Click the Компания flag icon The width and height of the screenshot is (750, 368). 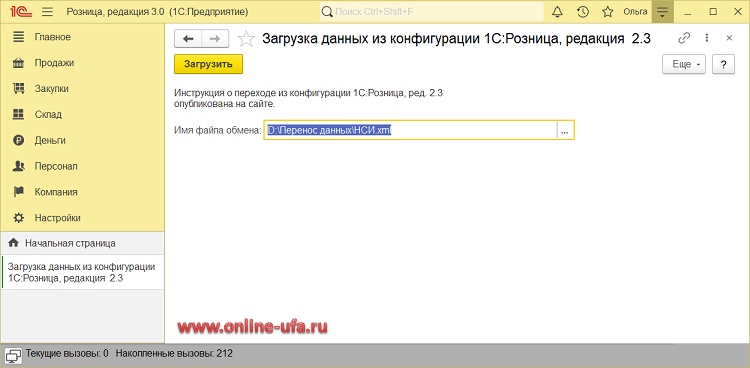point(19,192)
